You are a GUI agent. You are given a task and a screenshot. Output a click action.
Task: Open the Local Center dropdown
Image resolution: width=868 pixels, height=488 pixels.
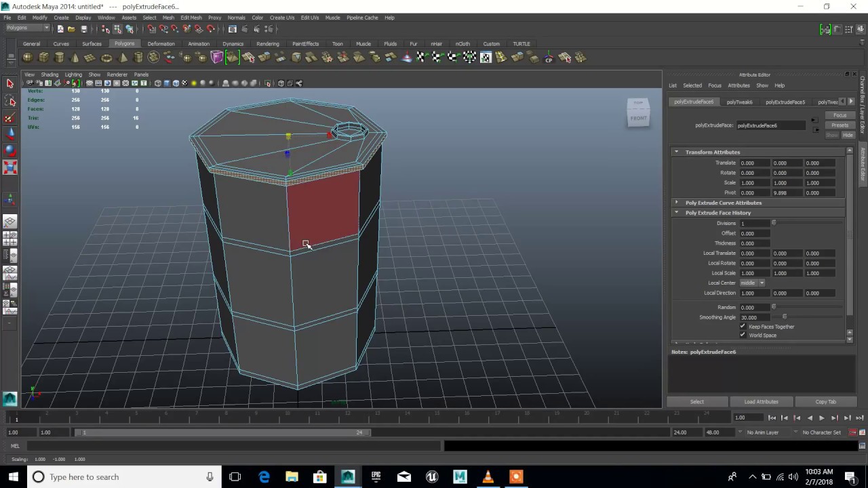752,283
